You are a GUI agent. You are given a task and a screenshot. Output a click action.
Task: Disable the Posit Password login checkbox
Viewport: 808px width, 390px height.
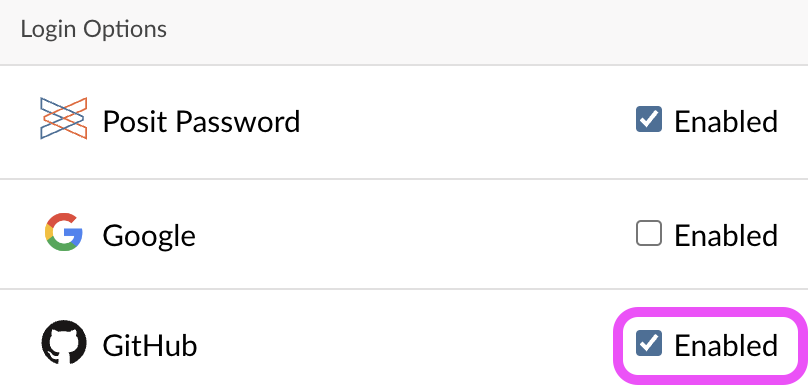[x=649, y=119]
